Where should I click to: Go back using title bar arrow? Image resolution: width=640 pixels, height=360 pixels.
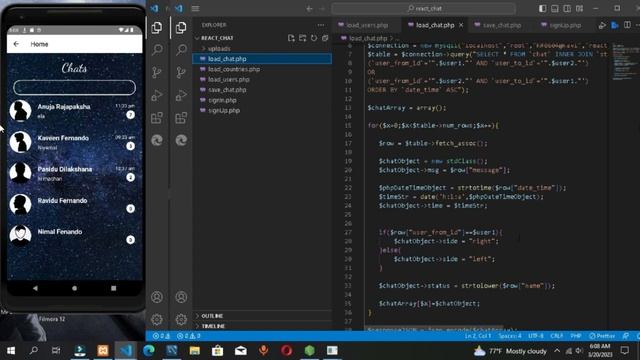(309, 9)
